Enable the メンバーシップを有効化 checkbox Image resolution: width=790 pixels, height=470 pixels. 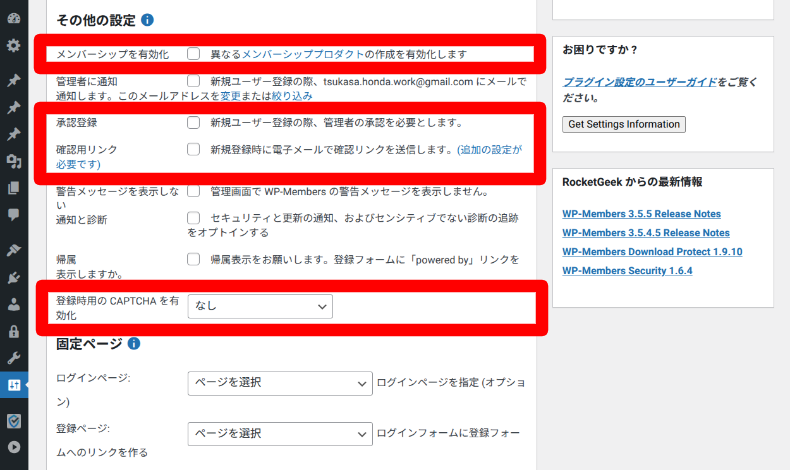click(193, 54)
